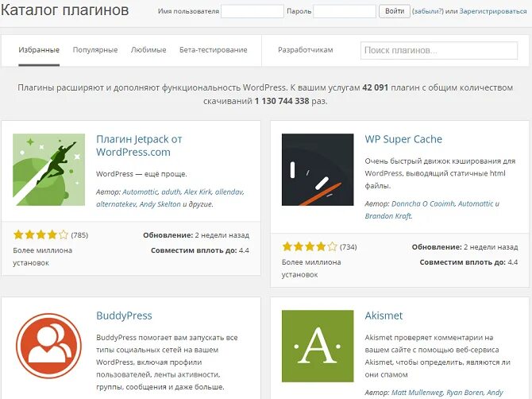Open the Jetpack plugin green rocket-man icon
This screenshot has height=399, width=532.
[x=49, y=169]
